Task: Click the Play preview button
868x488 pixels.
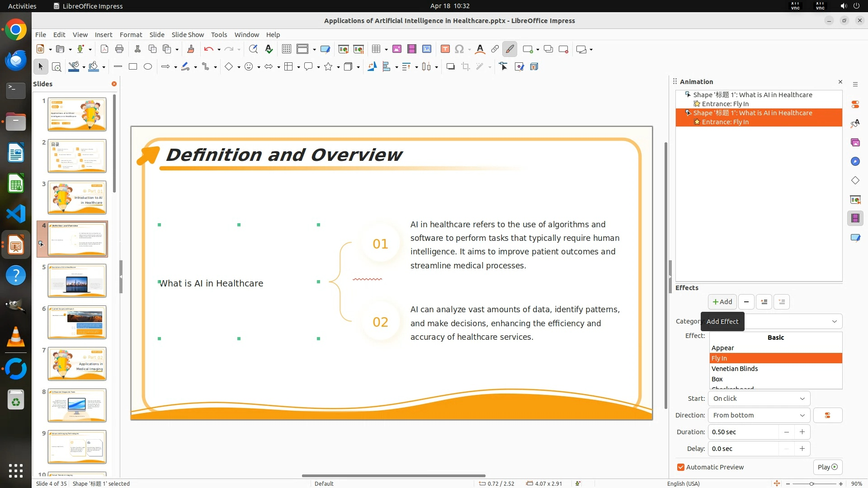Action: (827, 467)
